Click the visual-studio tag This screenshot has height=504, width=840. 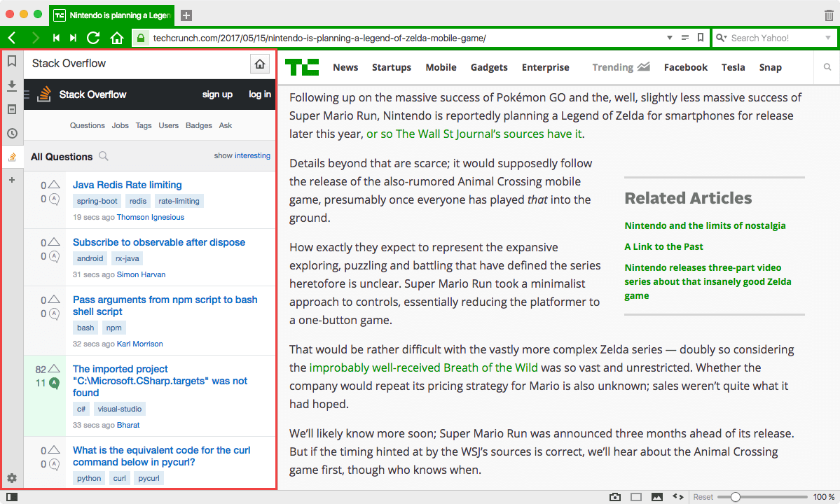click(120, 409)
